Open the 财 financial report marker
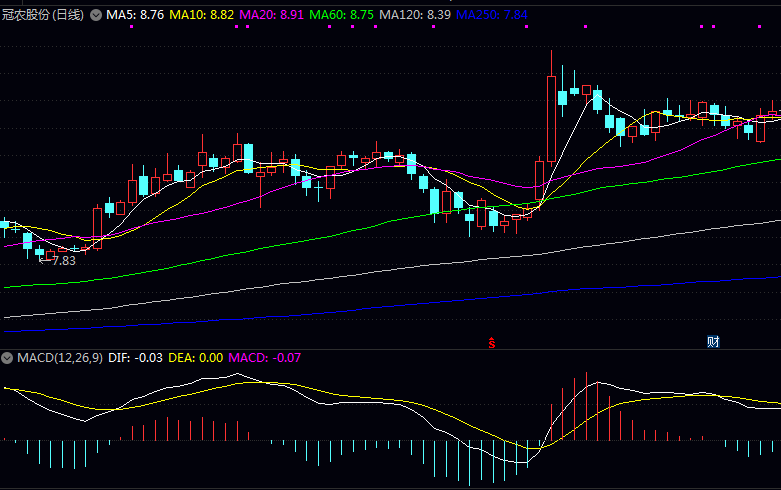Image resolution: width=781 pixels, height=490 pixels. pyautogui.click(x=713, y=342)
